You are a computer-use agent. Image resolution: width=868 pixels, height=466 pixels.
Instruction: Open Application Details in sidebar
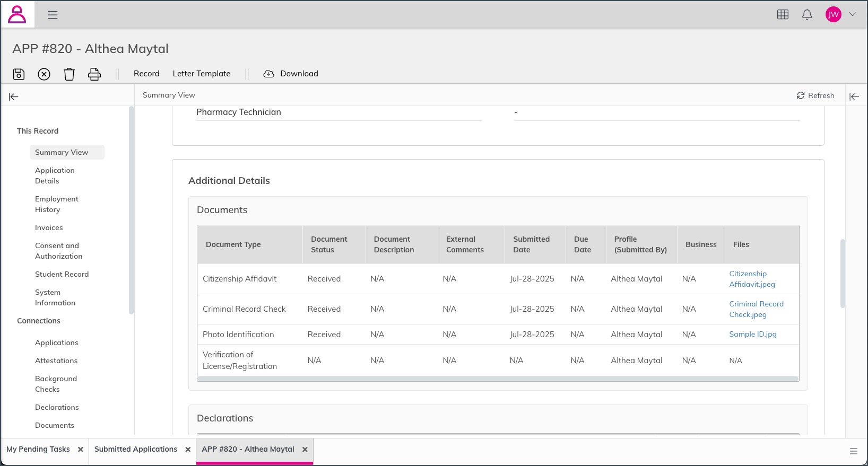[55, 175]
